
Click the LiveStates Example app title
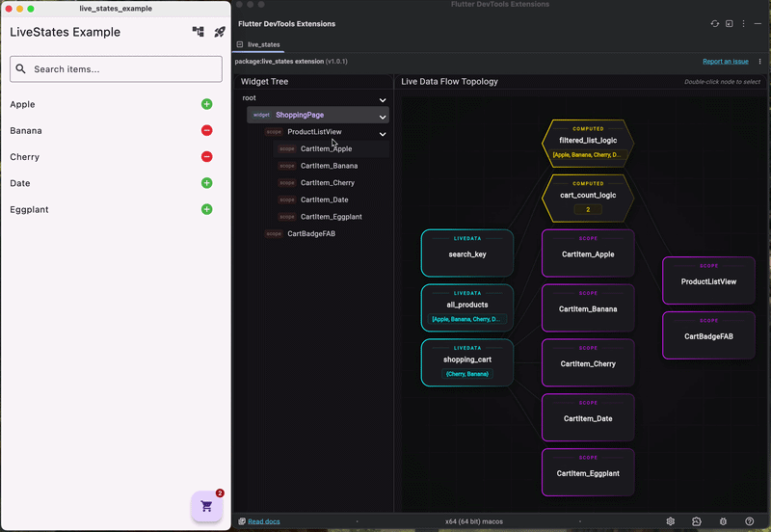point(65,32)
